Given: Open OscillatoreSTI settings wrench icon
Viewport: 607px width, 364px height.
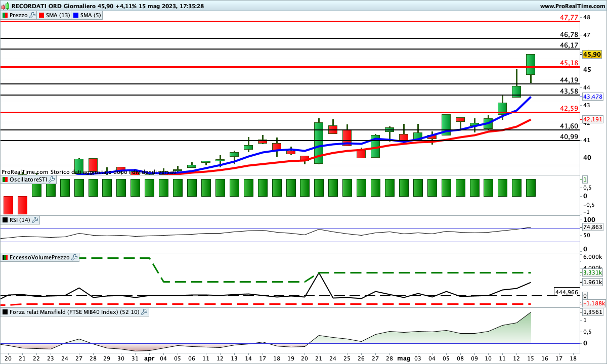Looking at the screenshot, I should point(51,179).
